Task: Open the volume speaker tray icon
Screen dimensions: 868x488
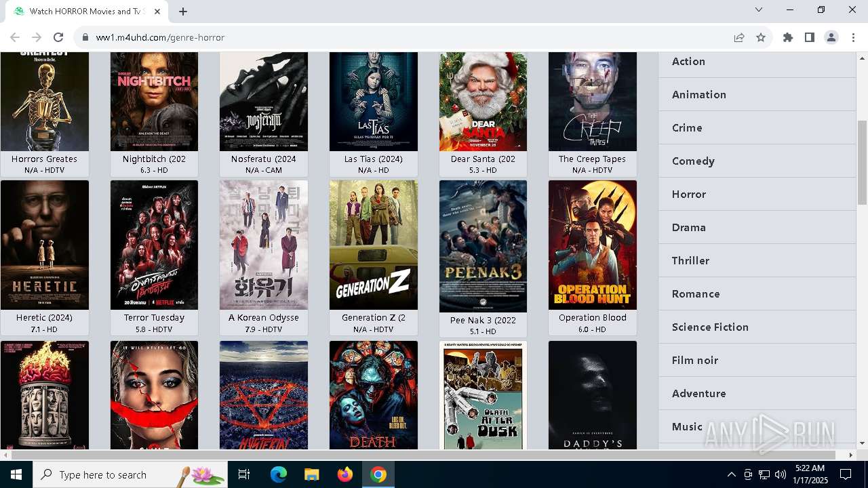Action: (x=781, y=474)
